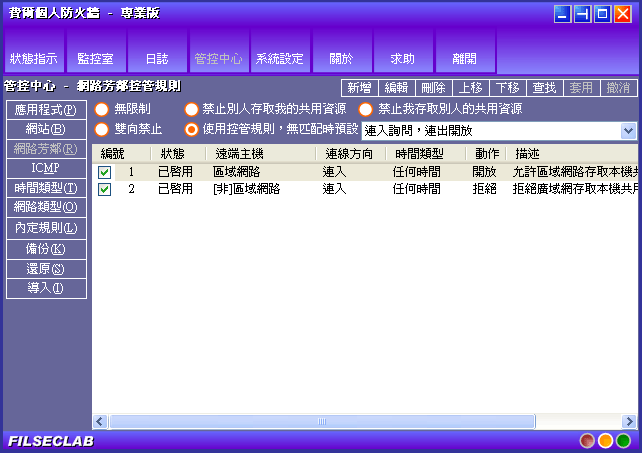This screenshot has width=642, height=453.
Task: Select ICMP in the left sidebar
Action: 45,168
